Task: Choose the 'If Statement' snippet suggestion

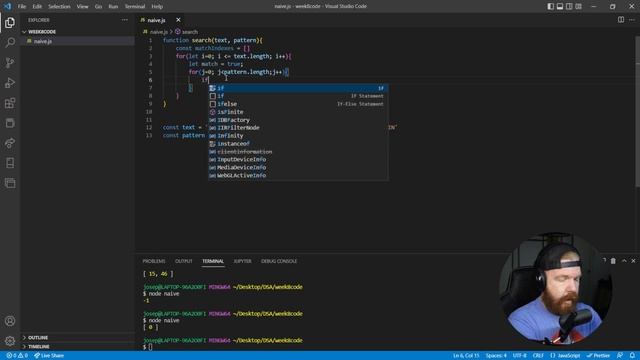Action: pyautogui.click(x=298, y=96)
